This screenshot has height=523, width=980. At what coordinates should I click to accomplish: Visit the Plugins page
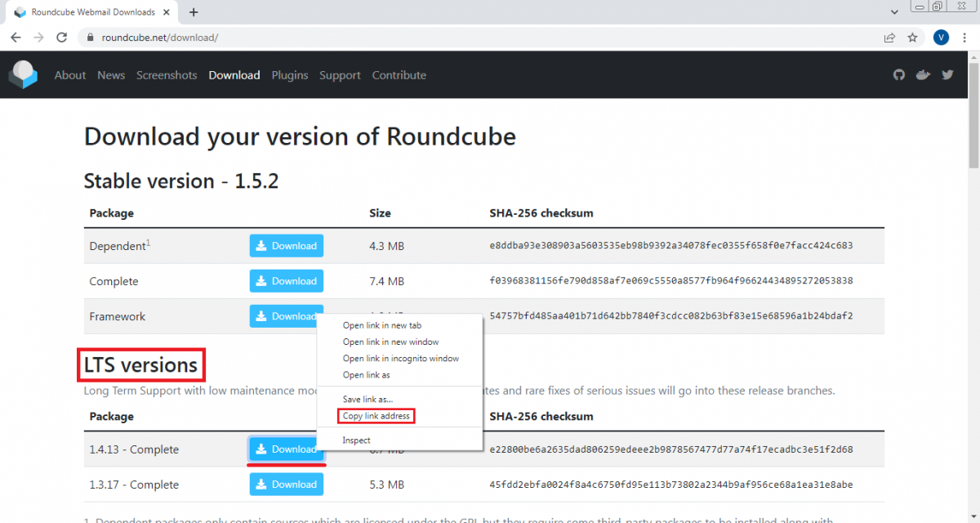[x=290, y=75]
